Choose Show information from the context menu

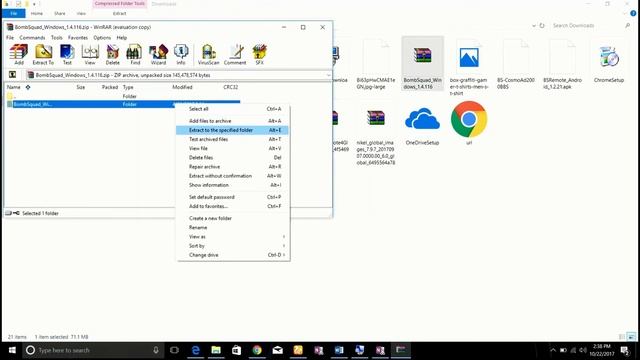tap(233, 185)
